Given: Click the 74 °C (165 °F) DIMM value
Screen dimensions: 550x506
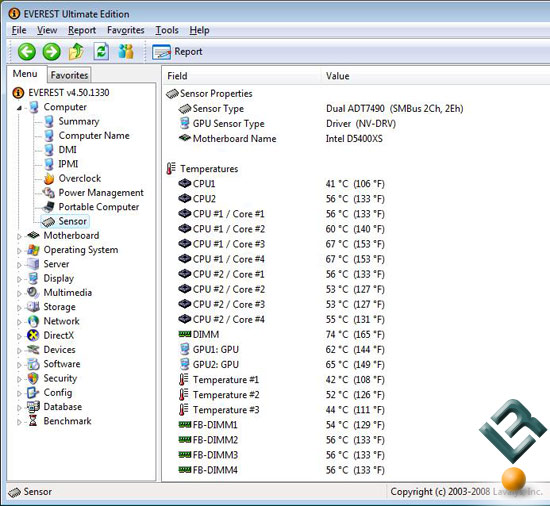Looking at the screenshot, I should [355, 335].
